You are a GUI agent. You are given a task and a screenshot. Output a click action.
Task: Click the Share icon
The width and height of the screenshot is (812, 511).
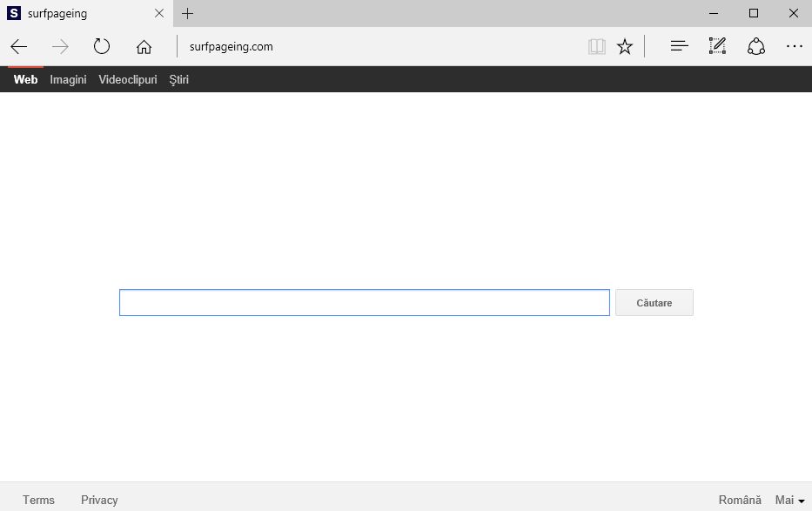coord(755,45)
